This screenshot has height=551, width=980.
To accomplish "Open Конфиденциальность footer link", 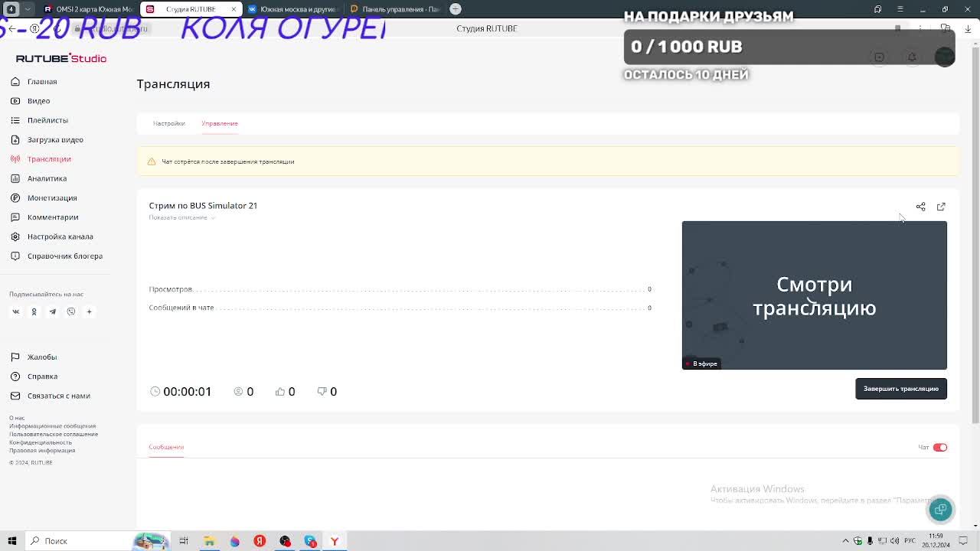I will coord(41,442).
